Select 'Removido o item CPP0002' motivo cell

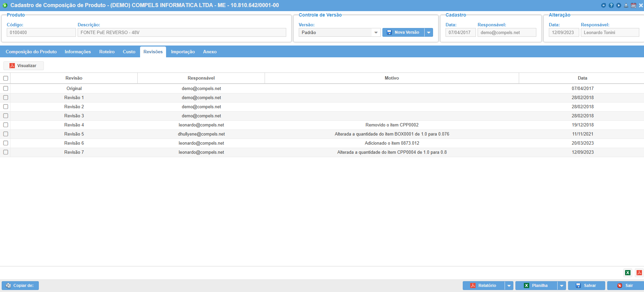coord(392,125)
